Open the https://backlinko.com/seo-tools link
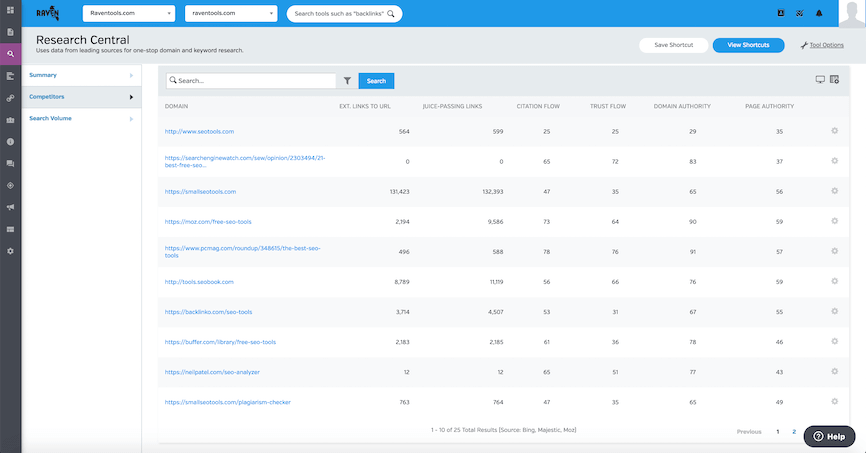The image size is (866, 453). click(x=208, y=312)
